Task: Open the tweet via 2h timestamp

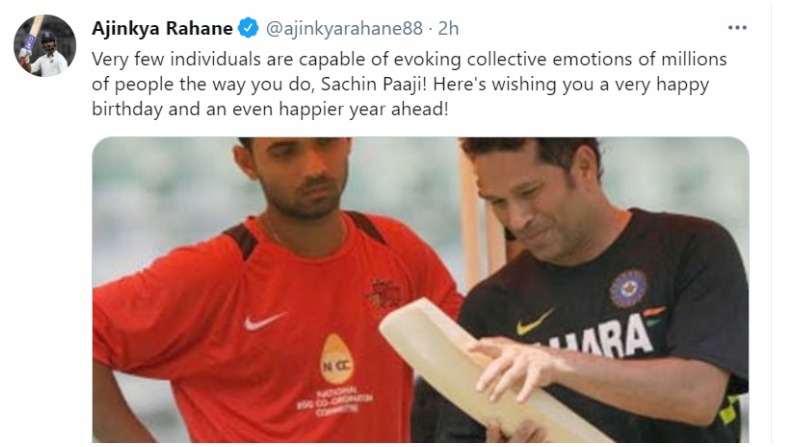Action: pos(449,29)
